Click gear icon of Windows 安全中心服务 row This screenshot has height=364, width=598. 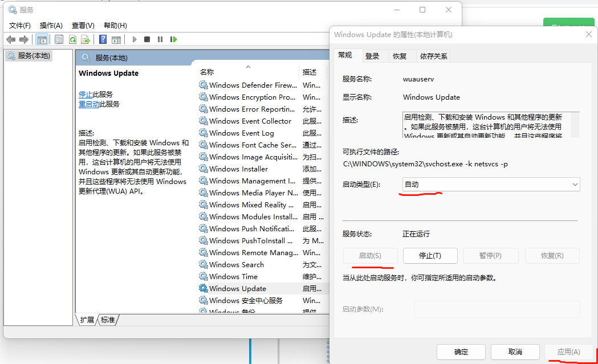(x=204, y=300)
